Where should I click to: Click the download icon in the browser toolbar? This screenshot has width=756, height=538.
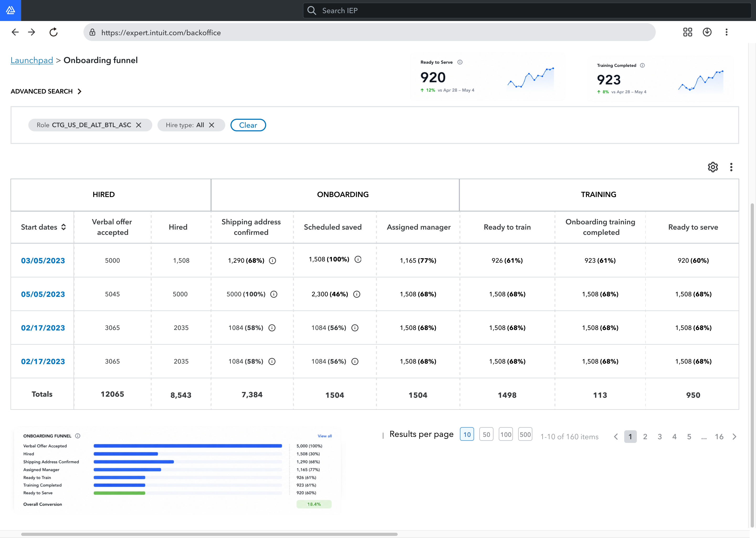tap(707, 32)
